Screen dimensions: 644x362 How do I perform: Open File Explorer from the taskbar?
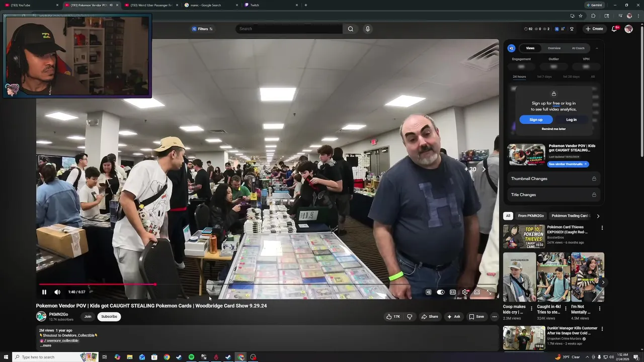tap(130, 357)
